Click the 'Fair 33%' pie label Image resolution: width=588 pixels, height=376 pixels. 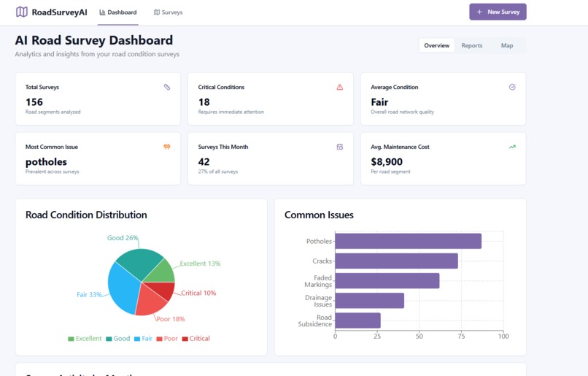[89, 294]
